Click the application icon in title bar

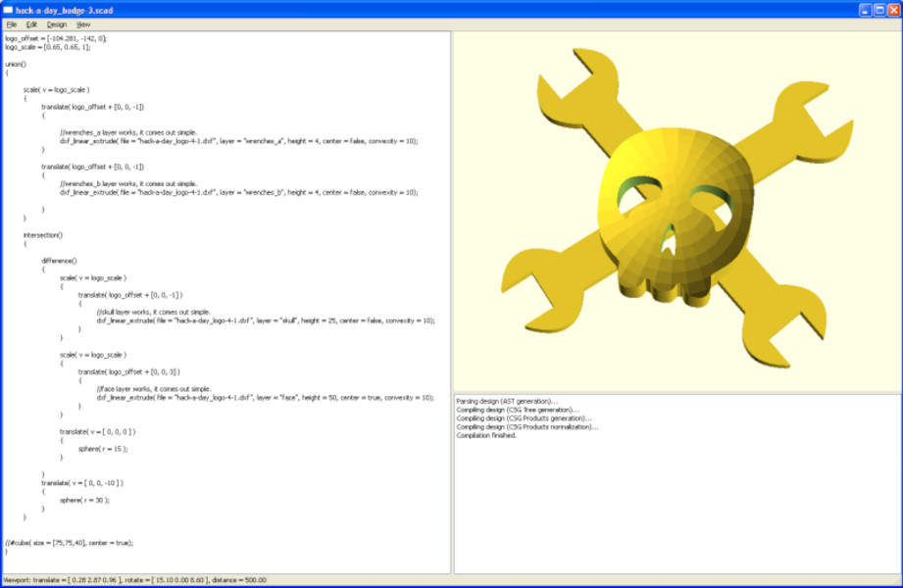[9, 9]
